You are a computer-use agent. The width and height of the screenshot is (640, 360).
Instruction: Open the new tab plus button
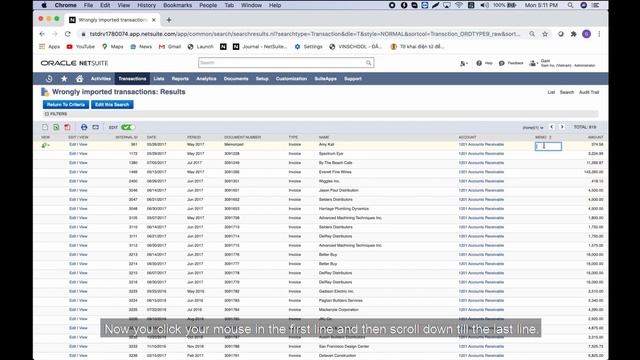coord(169,20)
